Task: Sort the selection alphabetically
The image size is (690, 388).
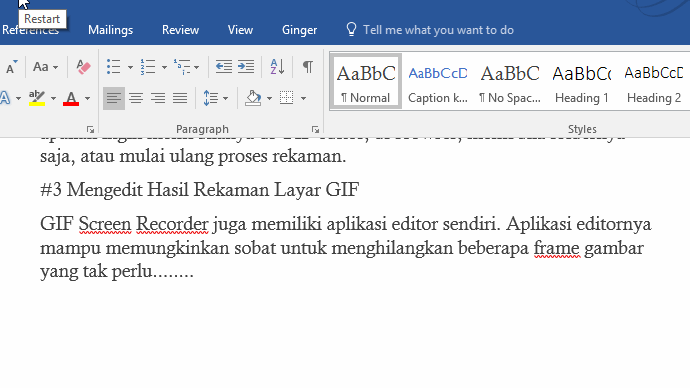Action: 277,67
